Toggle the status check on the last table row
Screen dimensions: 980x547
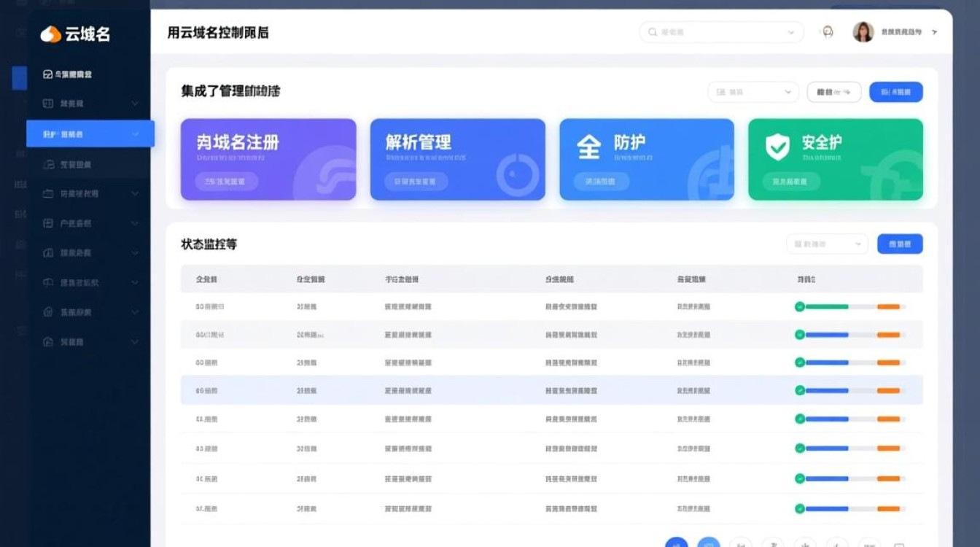[x=800, y=508]
